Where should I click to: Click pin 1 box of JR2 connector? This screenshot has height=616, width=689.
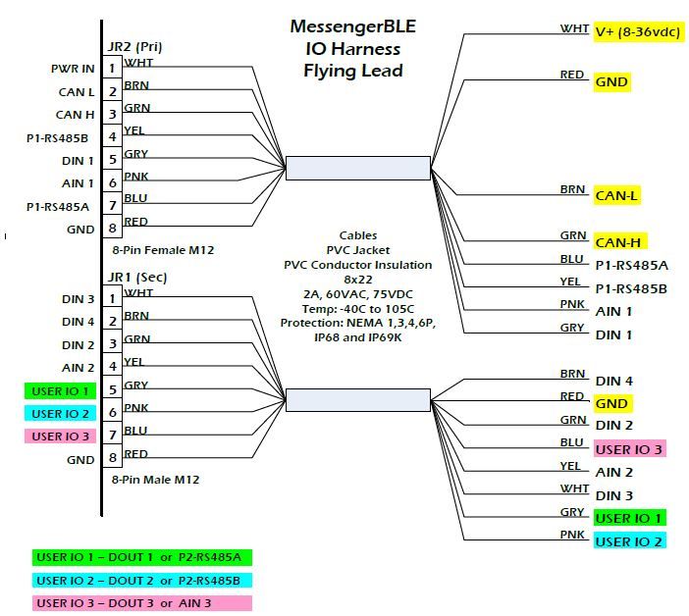click(113, 67)
